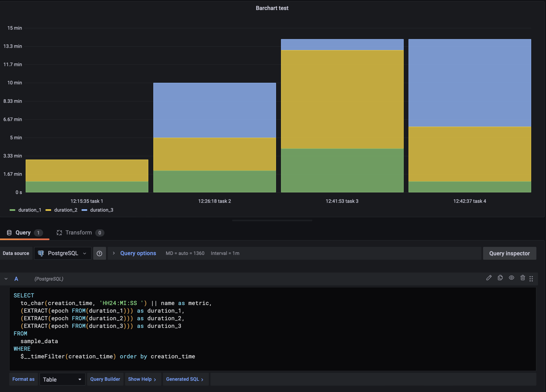Click the pencil edit query name icon
The width and height of the screenshot is (546, 392).
coord(489,278)
